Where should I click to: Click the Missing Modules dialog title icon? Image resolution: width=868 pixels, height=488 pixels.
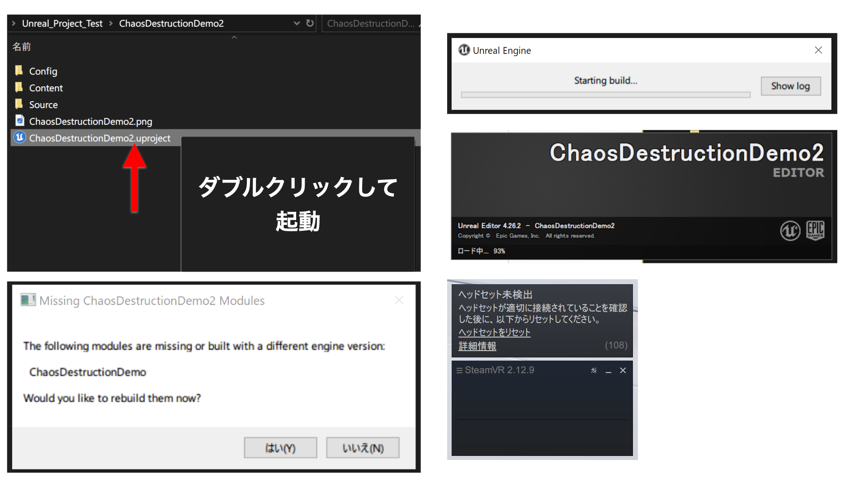(28, 300)
